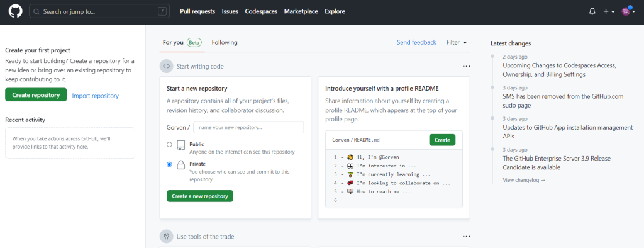Click the '2 days ago' timestamp
The image size is (644, 248).
[x=515, y=57]
